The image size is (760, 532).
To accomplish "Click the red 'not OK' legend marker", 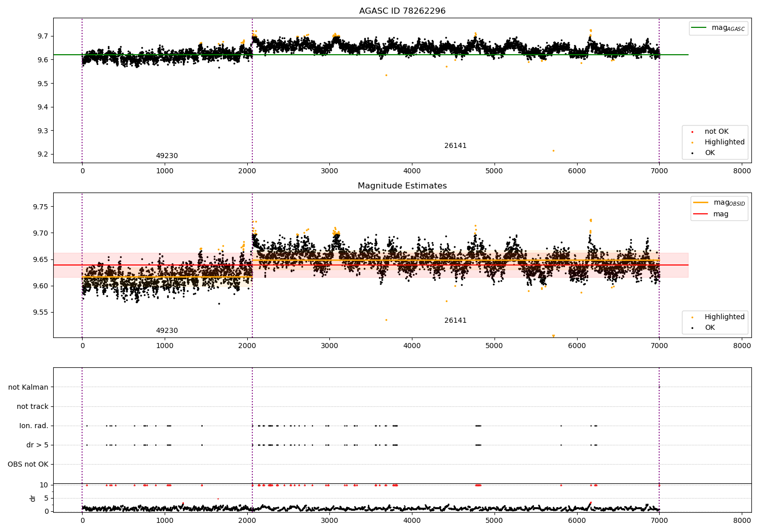I will click(x=692, y=132).
